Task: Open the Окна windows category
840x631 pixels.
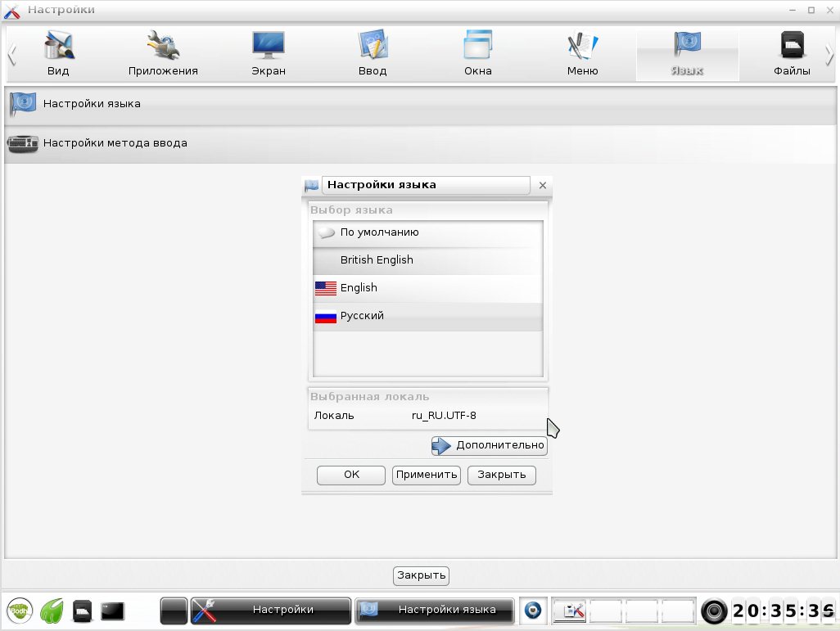Action: 477,54
